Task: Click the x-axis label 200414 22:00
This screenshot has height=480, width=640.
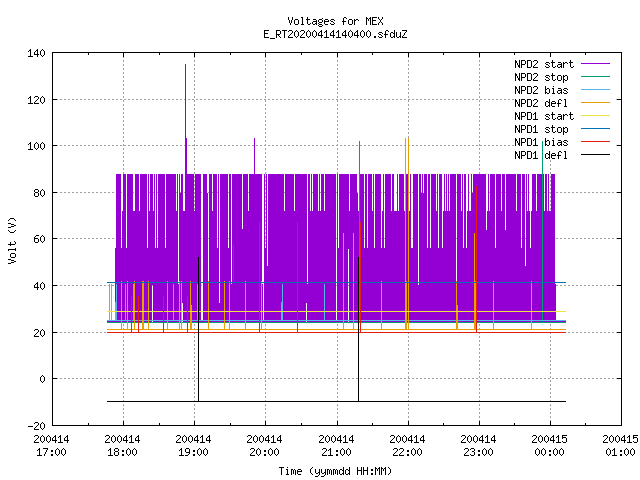Action: pyautogui.click(x=407, y=446)
